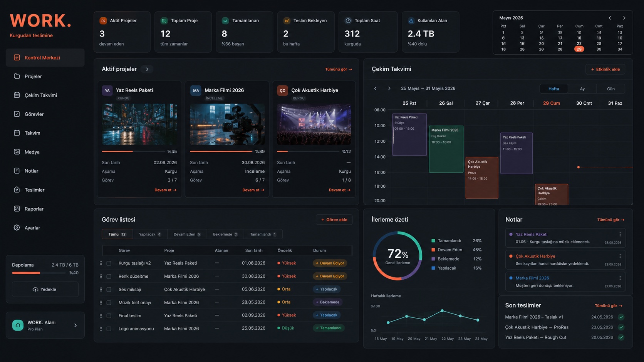This screenshot has height=362, width=644.
Task: Switch schedule view to Gün
Action: coord(610,89)
